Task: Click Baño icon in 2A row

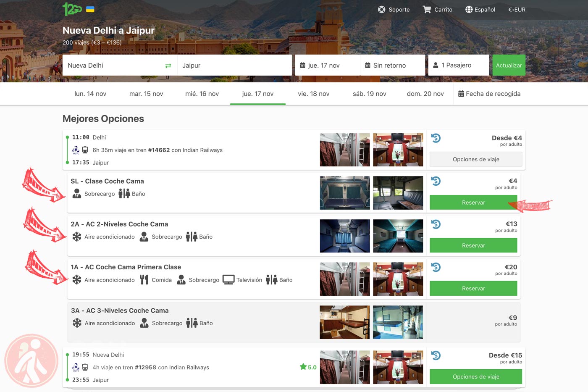Action: [192, 237]
